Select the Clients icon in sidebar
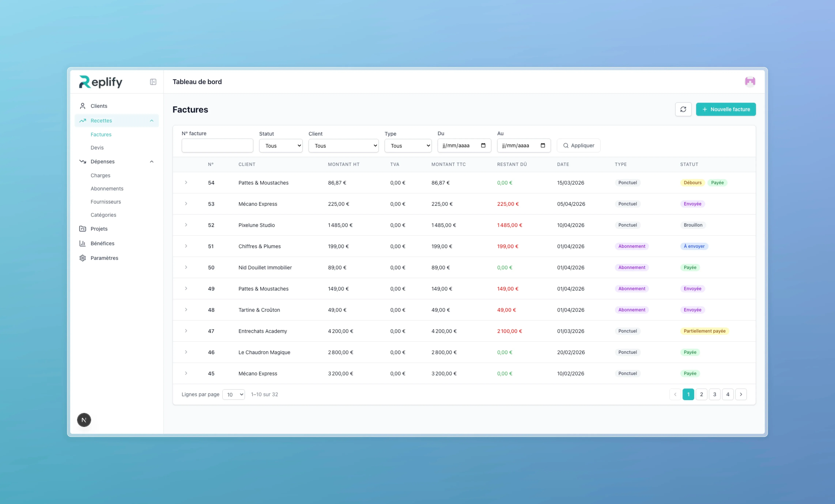835x504 pixels. 82,105
